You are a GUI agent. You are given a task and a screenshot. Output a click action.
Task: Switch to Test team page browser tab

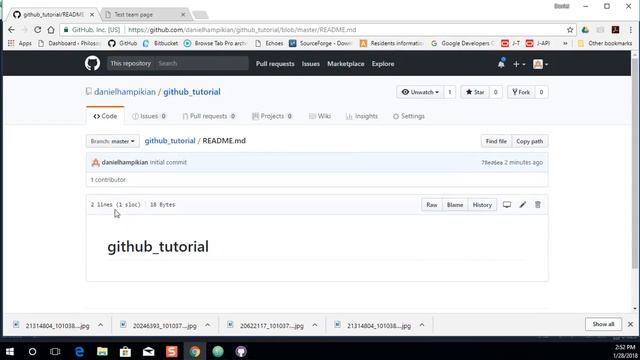[144, 14]
